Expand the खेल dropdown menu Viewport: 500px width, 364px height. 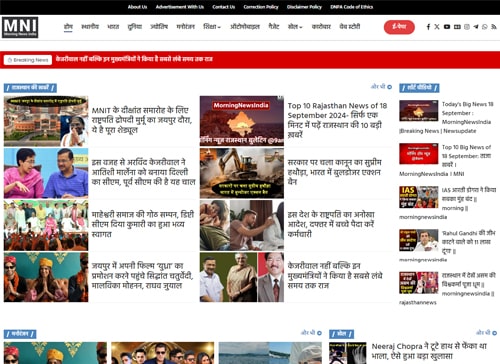[x=295, y=27]
